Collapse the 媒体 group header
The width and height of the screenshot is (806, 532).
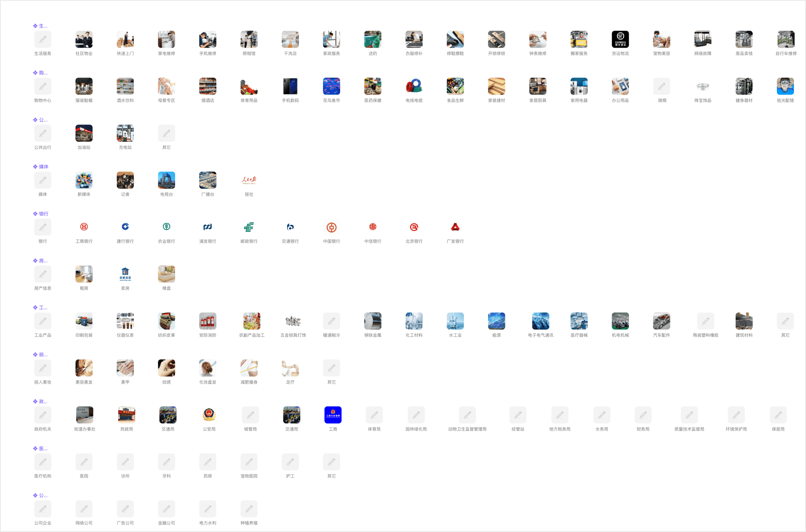[x=40, y=167]
